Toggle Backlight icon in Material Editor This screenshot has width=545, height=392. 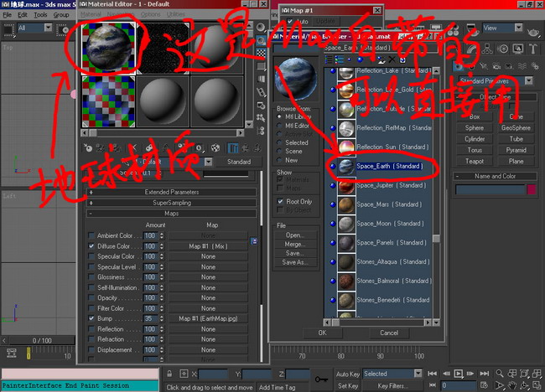coord(260,40)
